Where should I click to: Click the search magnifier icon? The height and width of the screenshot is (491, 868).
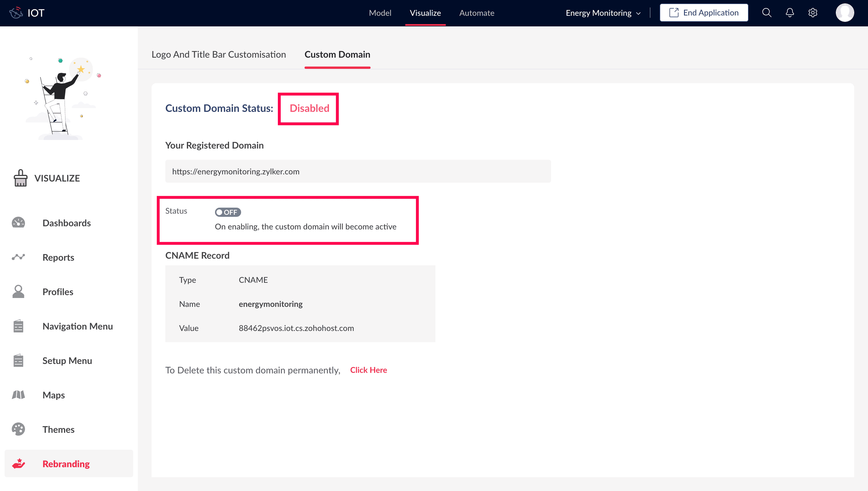coord(766,13)
